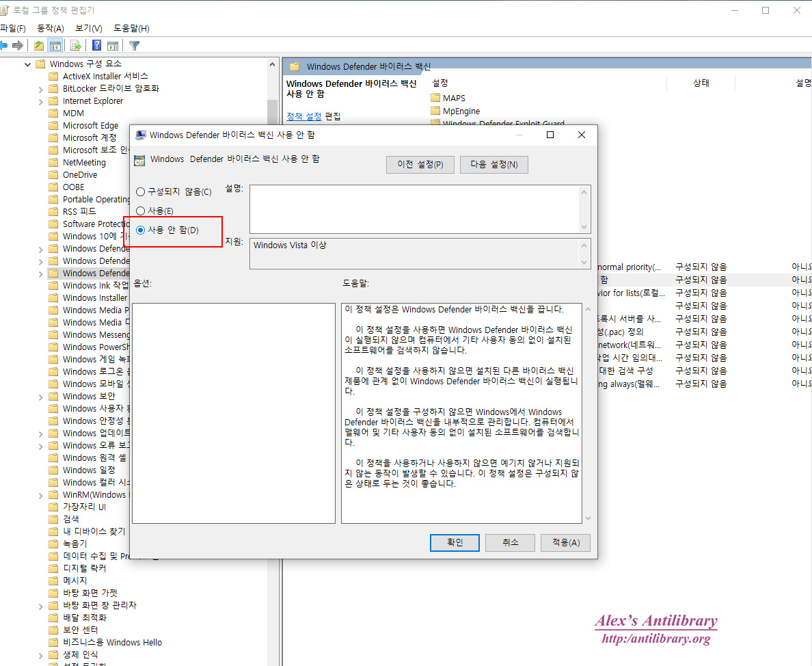Image resolution: width=812 pixels, height=666 pixels.
Task: Click the Filter funnel toolbar icon
Action: 135,46
